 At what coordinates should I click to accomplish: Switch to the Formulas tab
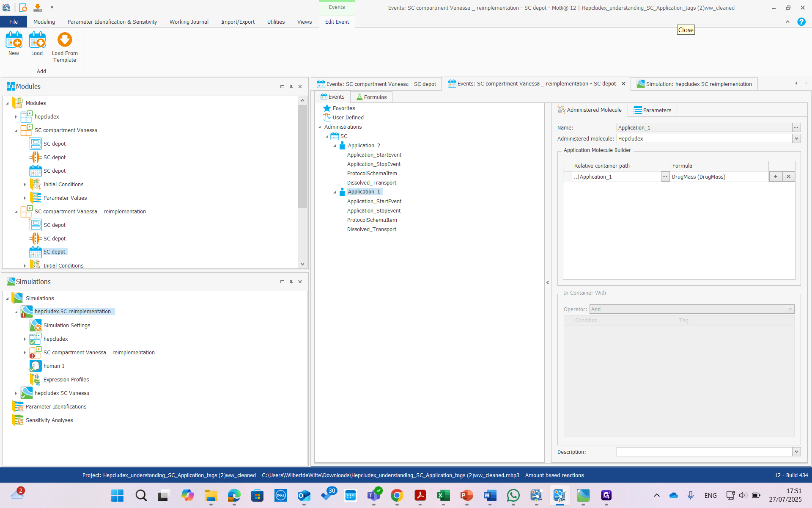(371, 97)
